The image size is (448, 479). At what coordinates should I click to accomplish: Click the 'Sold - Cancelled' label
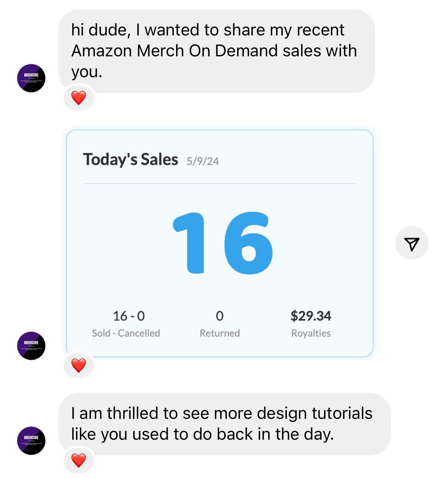(126, 333)
